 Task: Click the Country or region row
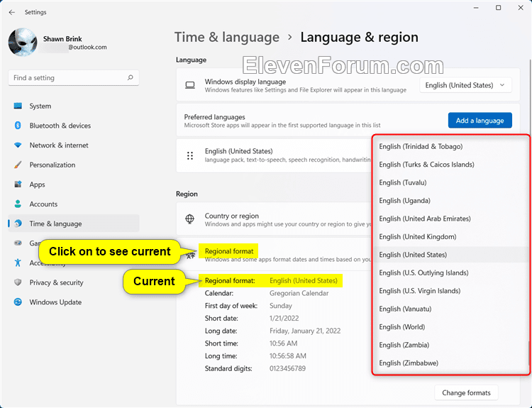coord(274,219)
